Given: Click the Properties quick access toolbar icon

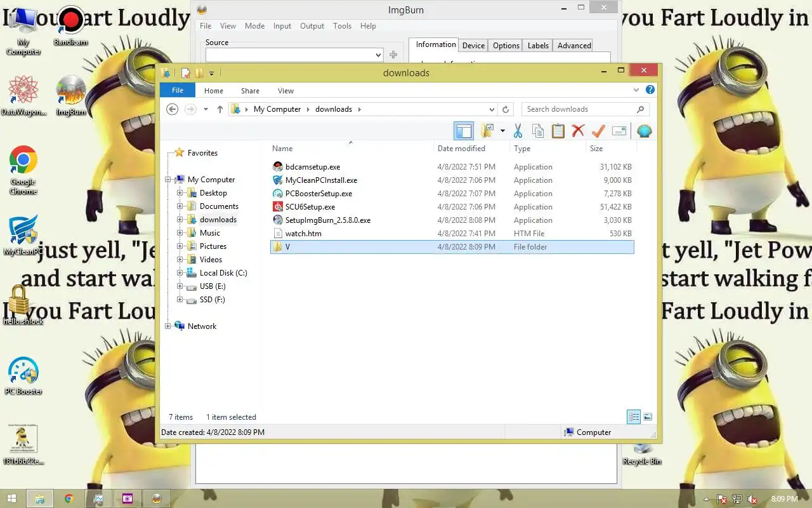Looking at the screenshot, I should [185, 73].
